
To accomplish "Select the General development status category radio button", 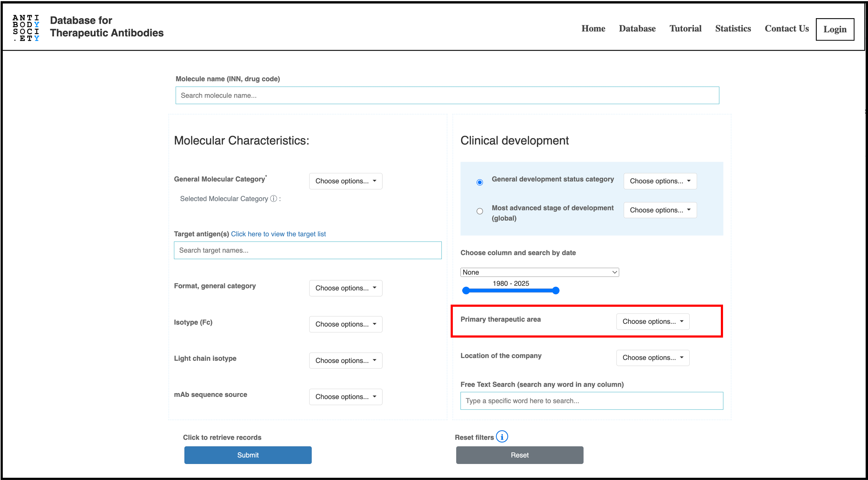I will click(x=479, y=182).
